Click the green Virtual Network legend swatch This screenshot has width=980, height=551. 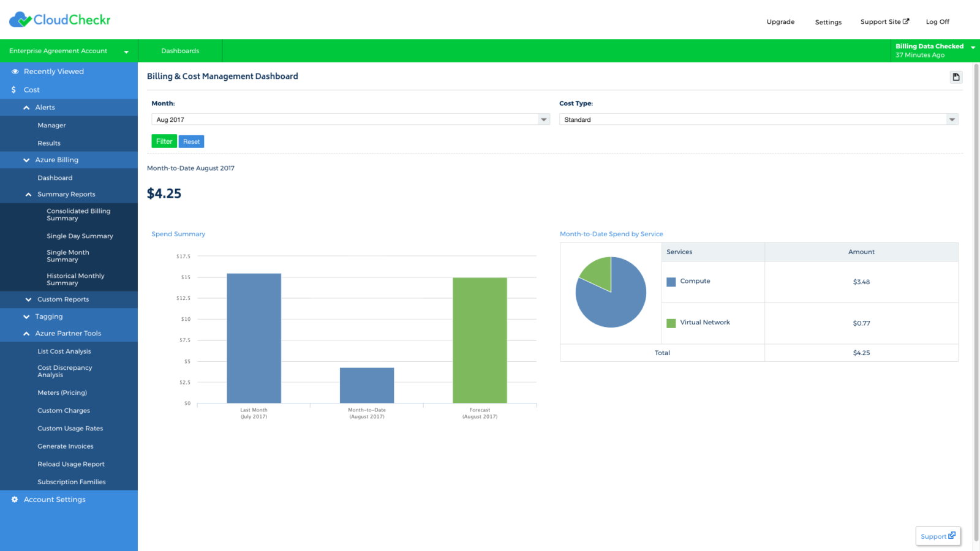tap(671, 323)
